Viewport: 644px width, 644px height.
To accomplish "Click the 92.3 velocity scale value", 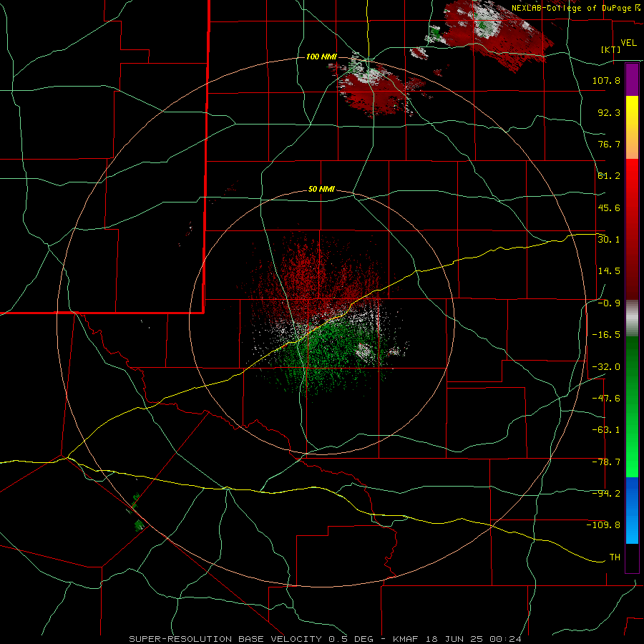I will (609, 112).
